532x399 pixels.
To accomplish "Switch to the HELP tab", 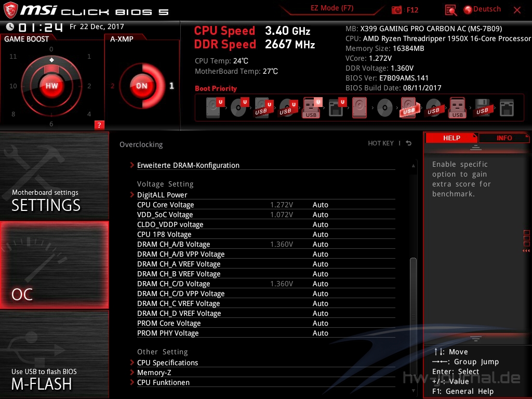I will [451, 138].
